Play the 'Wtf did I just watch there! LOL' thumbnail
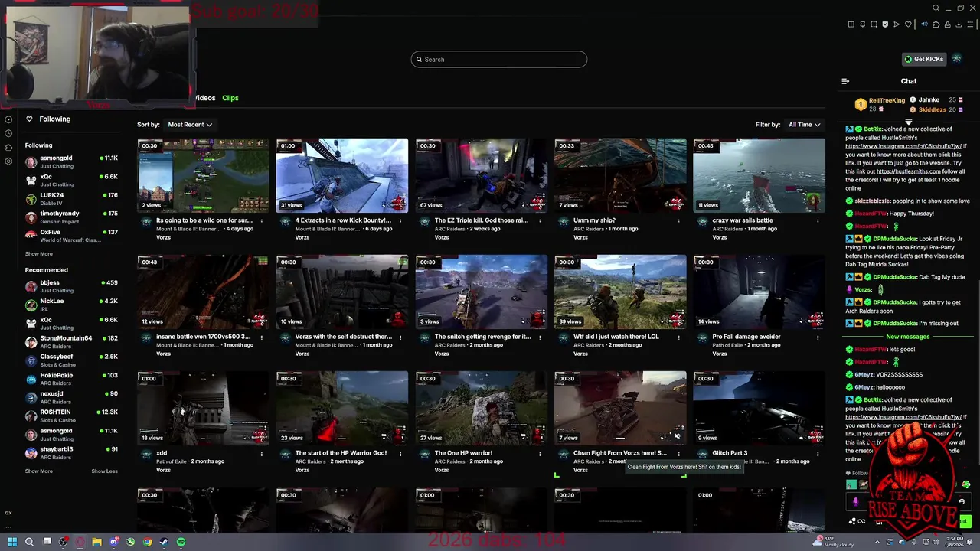Screen dimensions: 980x551 (x=620, y=292)
